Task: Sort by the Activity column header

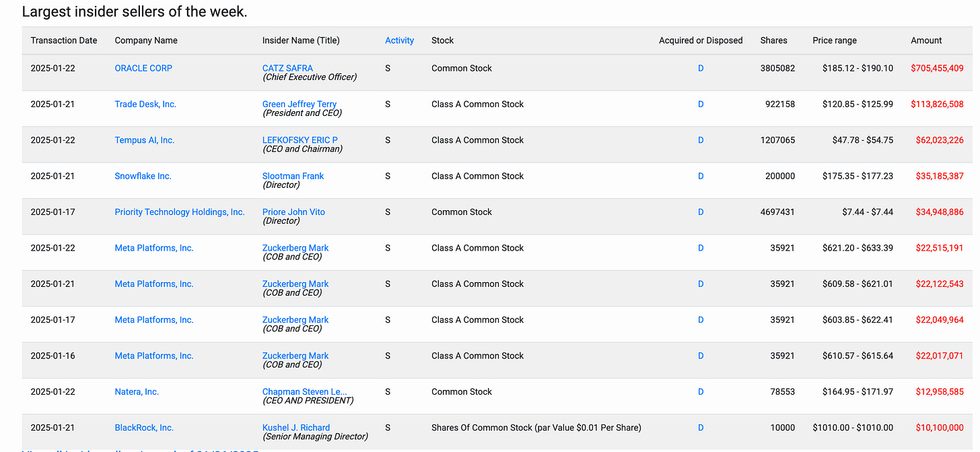Action: click(x=399, y=40)
